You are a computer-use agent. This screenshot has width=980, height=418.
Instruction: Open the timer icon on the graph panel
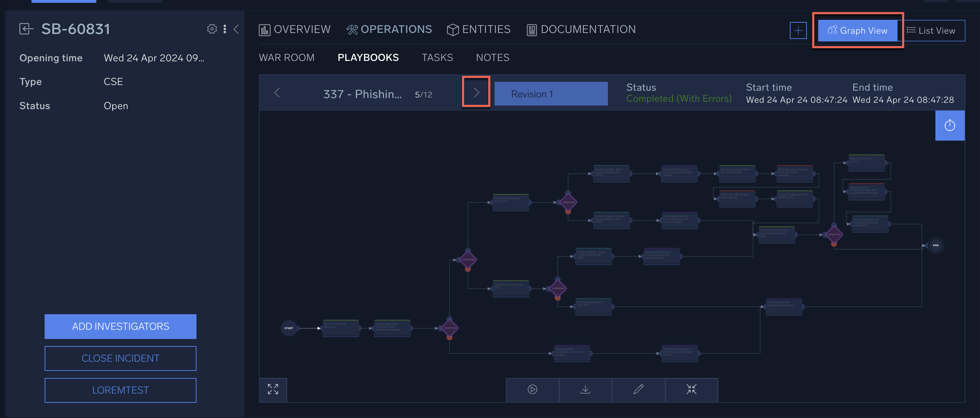(x=950, y=125)
